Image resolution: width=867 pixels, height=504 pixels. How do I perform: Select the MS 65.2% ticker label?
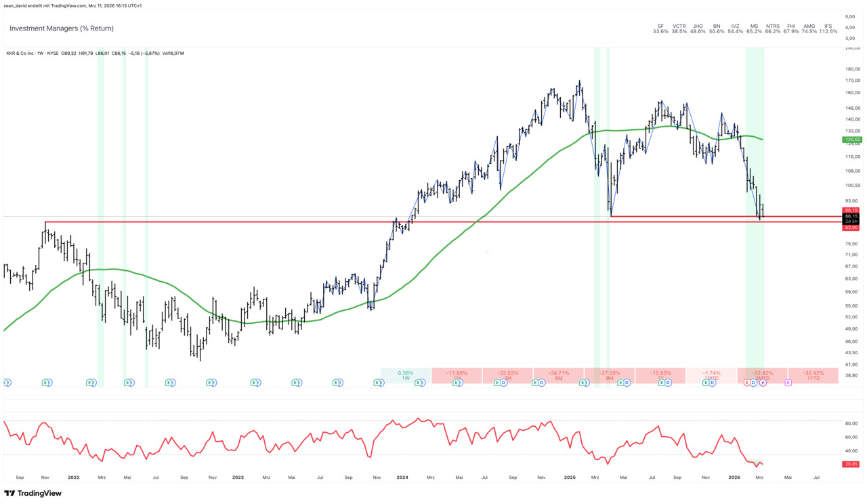click(x=754, y=28)
